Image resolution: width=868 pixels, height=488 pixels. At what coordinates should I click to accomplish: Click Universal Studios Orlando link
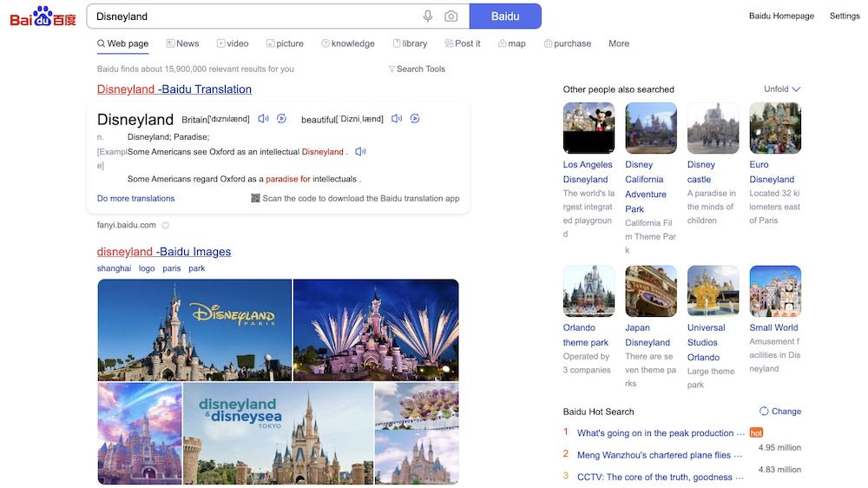[707, 342]
